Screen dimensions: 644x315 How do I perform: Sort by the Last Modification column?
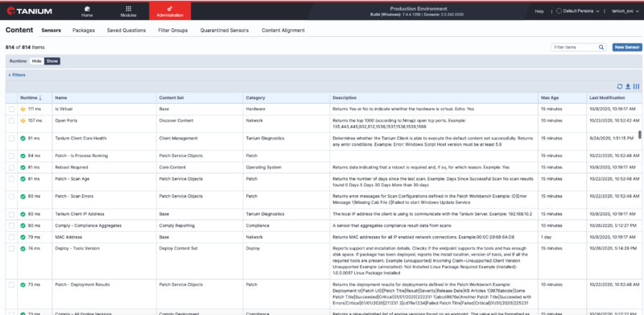point(607,97)
